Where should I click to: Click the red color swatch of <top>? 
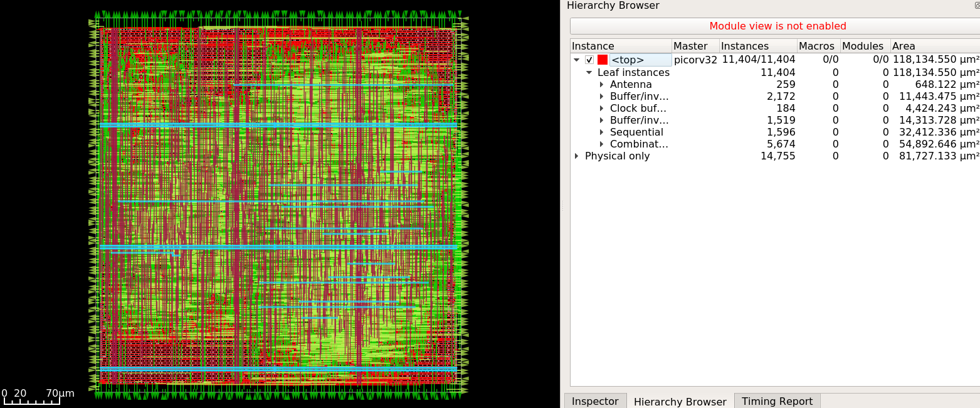tap(602, 59)
